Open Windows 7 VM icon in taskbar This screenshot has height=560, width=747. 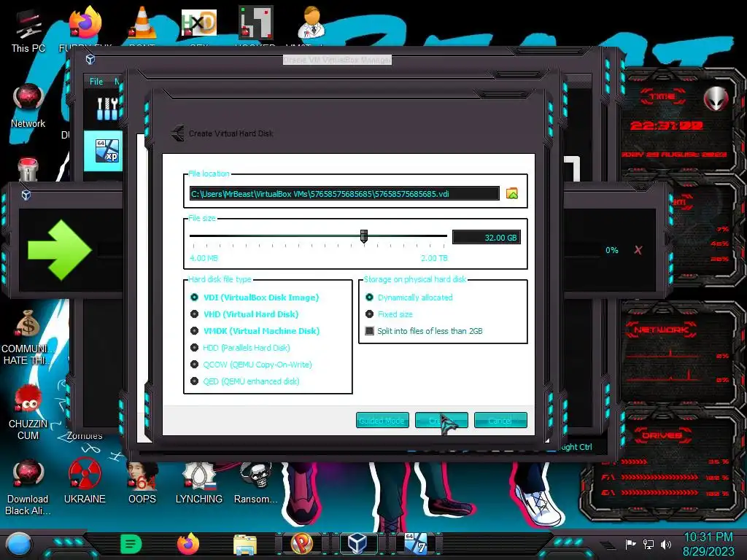pos(415,543)
